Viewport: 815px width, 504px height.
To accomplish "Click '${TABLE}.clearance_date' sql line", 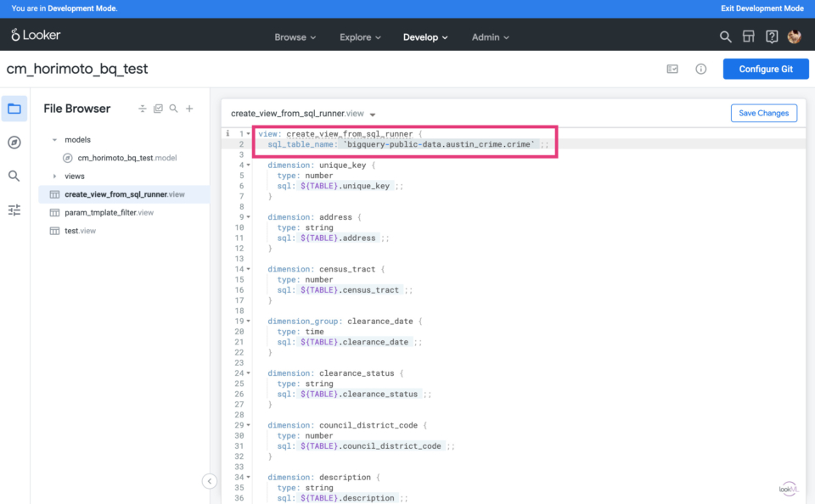I will (349, 342).
